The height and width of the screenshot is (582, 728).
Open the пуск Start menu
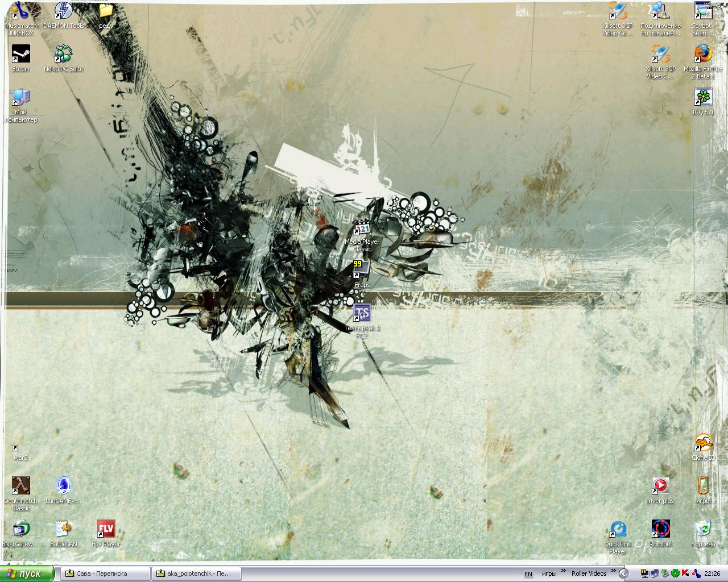tap(27, 573)
